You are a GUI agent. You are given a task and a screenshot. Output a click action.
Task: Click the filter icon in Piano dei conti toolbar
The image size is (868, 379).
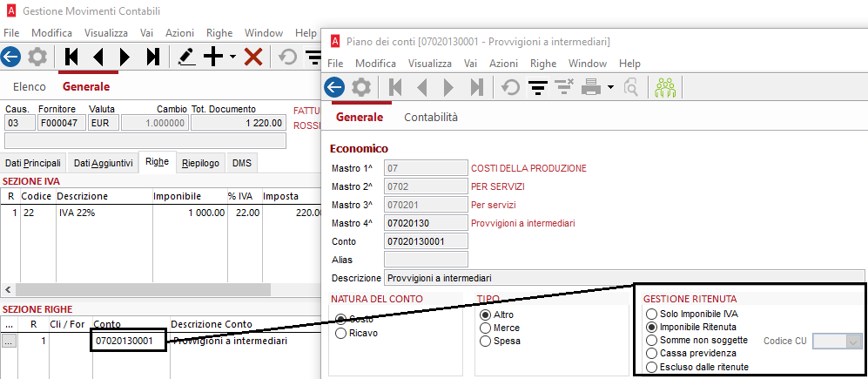537,87
